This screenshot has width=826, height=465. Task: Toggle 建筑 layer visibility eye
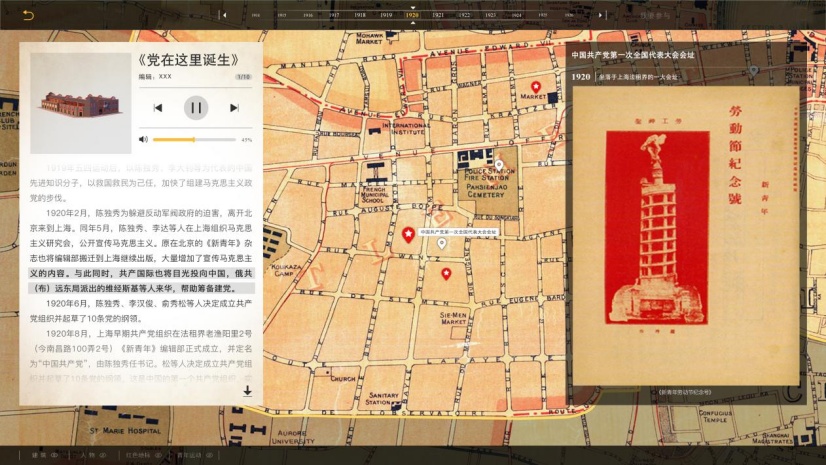point(54,455)
